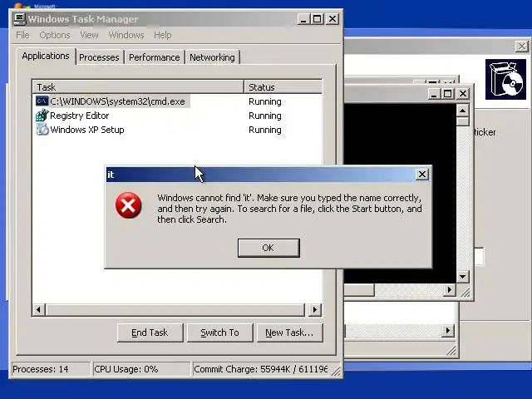Screen dimensions: 532x399
Task: Open the Windows menu
Action: tap(126, 35)
